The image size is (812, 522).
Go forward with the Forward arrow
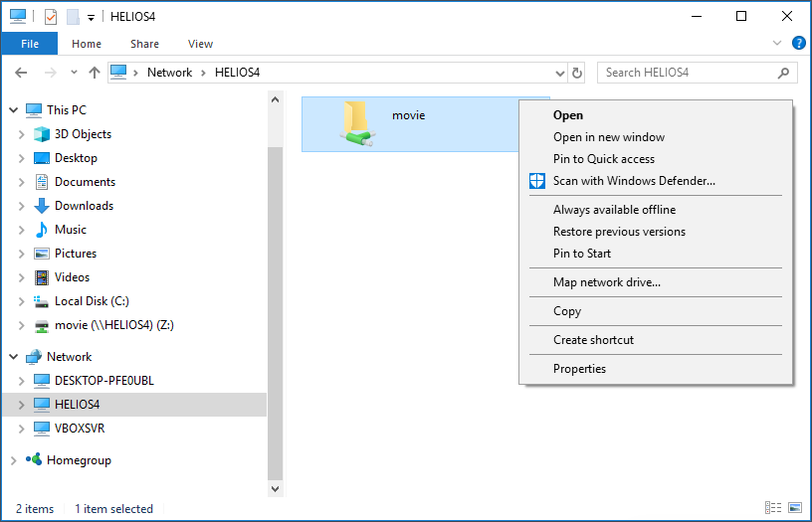click(50, 73)
